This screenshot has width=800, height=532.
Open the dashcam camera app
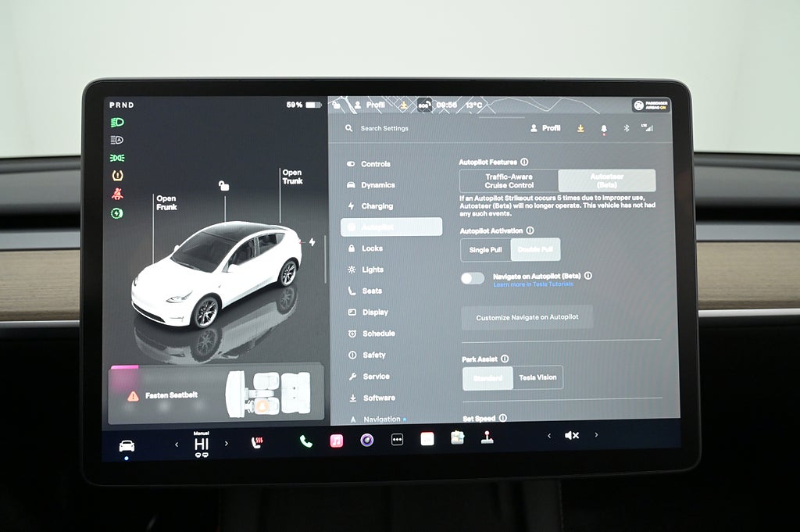pos(367,440)
